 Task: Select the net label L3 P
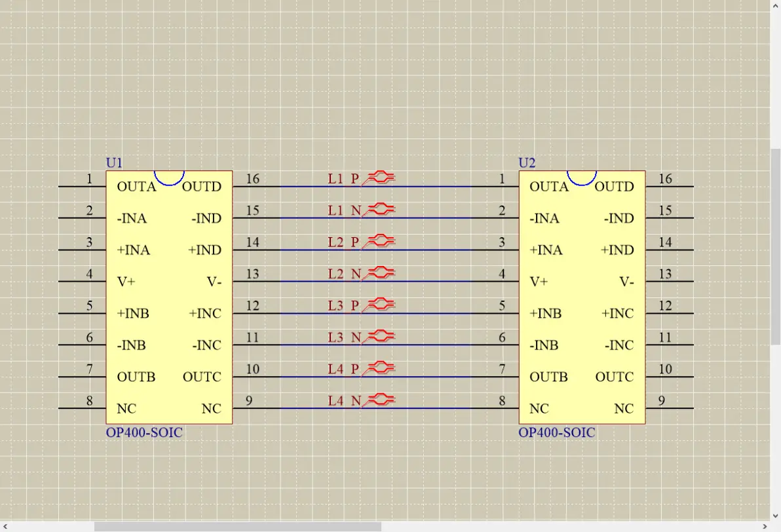343,306
